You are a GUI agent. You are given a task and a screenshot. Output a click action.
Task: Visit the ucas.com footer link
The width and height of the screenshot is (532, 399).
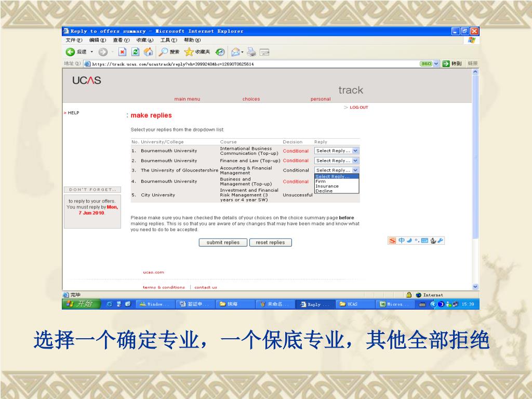tap(153, 272)
